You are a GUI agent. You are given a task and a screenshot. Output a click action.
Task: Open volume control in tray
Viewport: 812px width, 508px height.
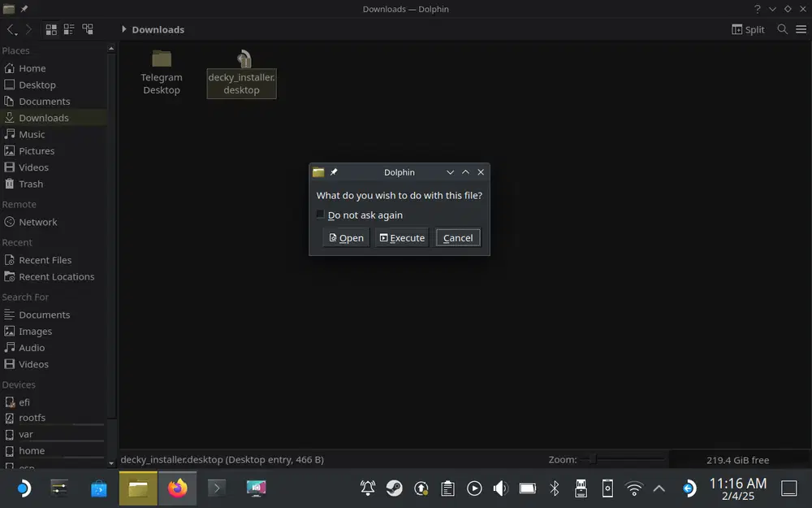click(x=501, y=488)
